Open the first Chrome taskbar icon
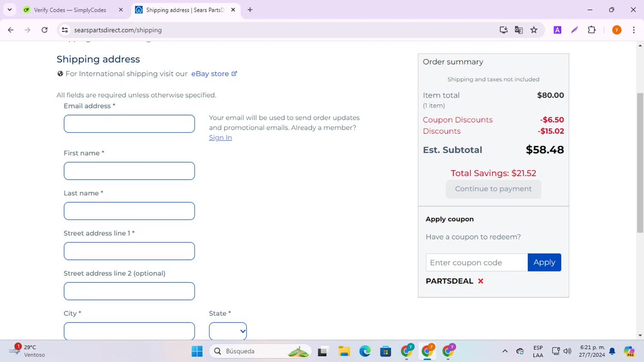 (407, 351)
